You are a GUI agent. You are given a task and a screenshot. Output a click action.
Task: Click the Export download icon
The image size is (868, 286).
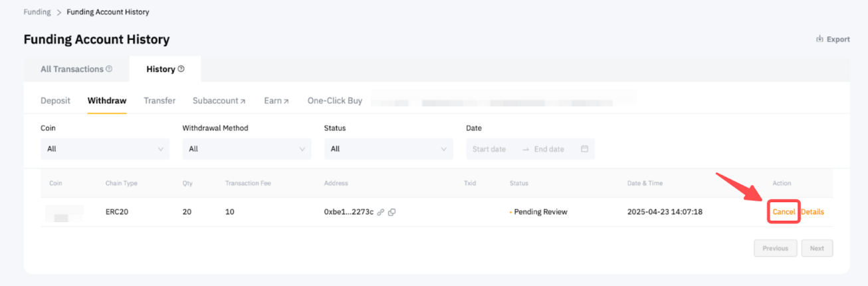(x=819, y=39)
